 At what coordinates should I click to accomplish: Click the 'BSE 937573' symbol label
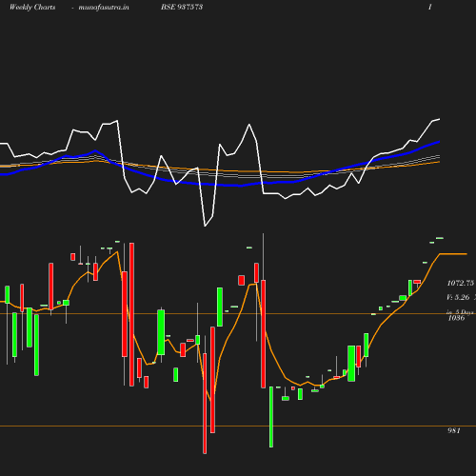(x=182, y=8)
